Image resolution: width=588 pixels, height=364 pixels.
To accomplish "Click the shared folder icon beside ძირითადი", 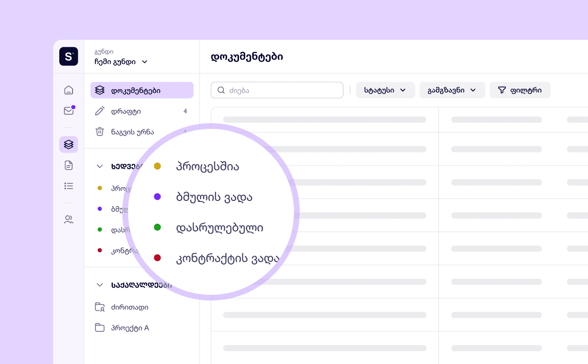I will click(x=100, y=307).
